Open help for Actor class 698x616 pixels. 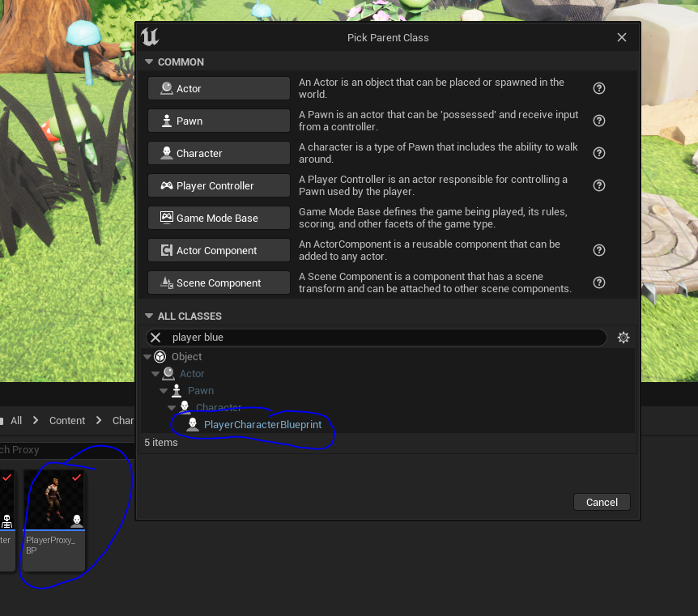click(x=599, y=88)
